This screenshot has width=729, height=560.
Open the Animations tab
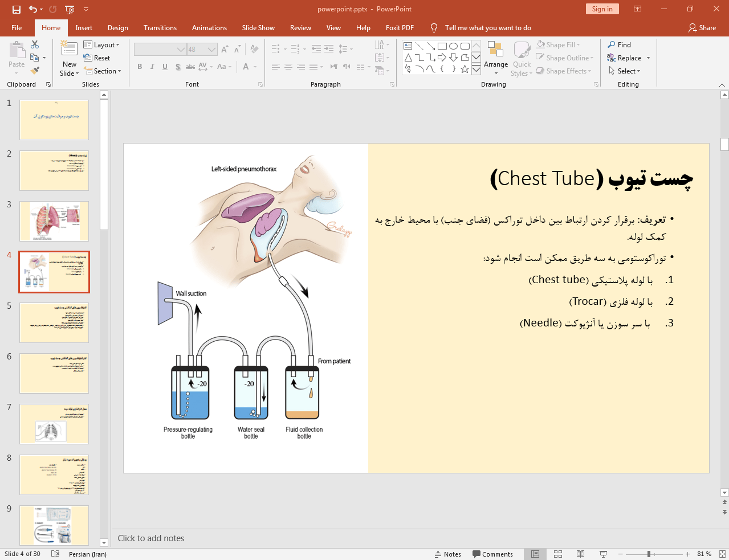coord(209,28)
